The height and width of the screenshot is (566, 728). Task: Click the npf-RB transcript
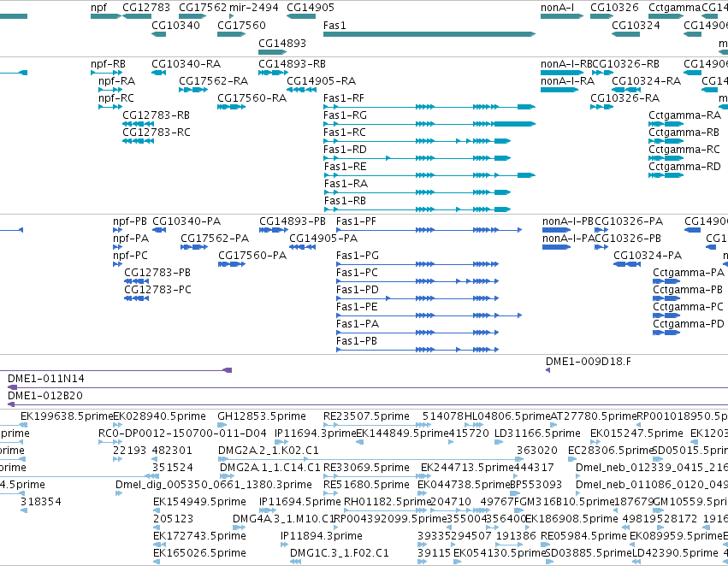(x=106, y=73)
